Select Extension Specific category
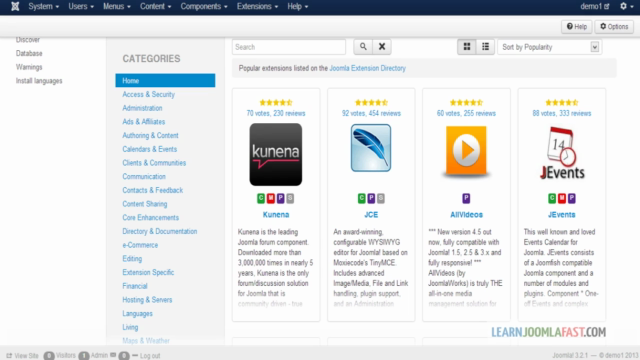The width and height of the screenshot is (640, 360). 148,272
